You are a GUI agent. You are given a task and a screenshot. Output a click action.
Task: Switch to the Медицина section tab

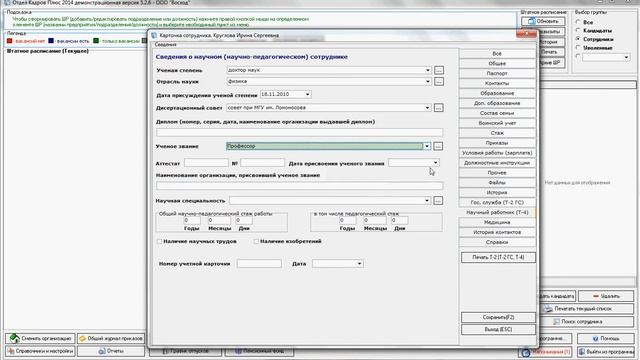coord(497,222)
